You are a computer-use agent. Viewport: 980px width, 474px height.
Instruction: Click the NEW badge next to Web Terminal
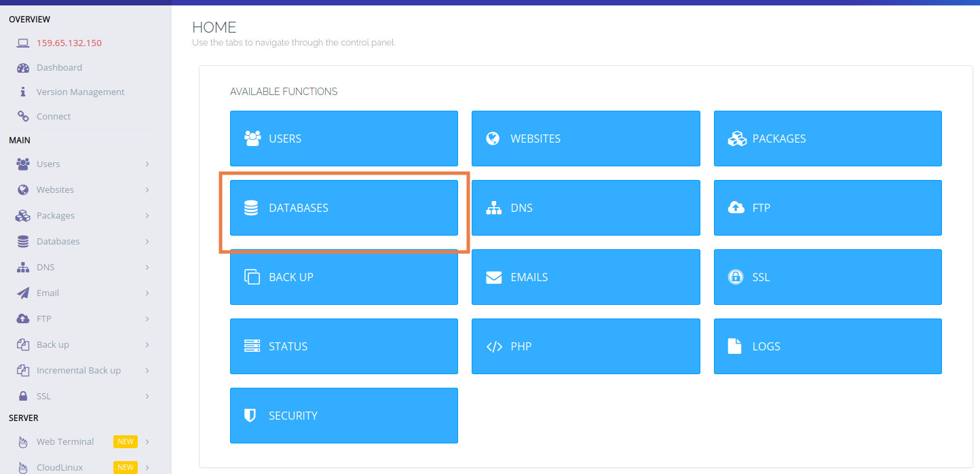[x=125, y=441]
